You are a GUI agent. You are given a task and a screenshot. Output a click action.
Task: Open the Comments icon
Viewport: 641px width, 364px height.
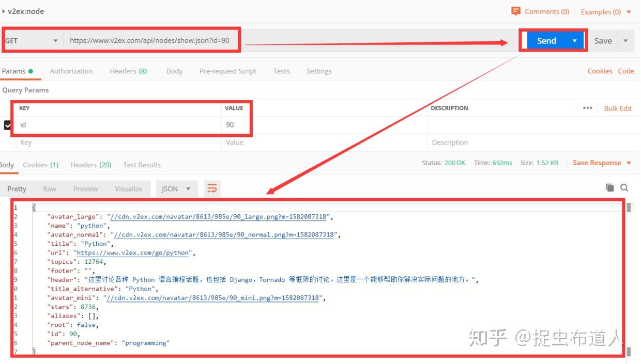pyautogui.click(x=515, y=11)
